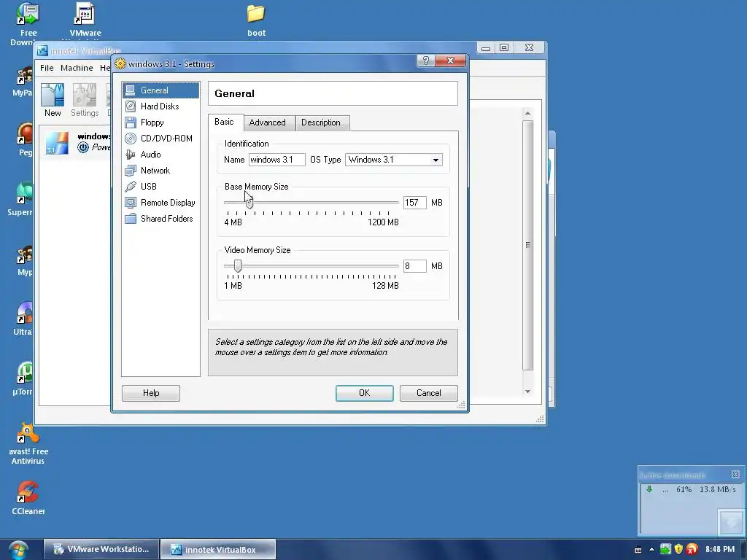Select the windows 3.1 VM icon in VirtualBox list
Viewport: 747px width, 560px height.
pyautogui.click(x=57, y=143)
